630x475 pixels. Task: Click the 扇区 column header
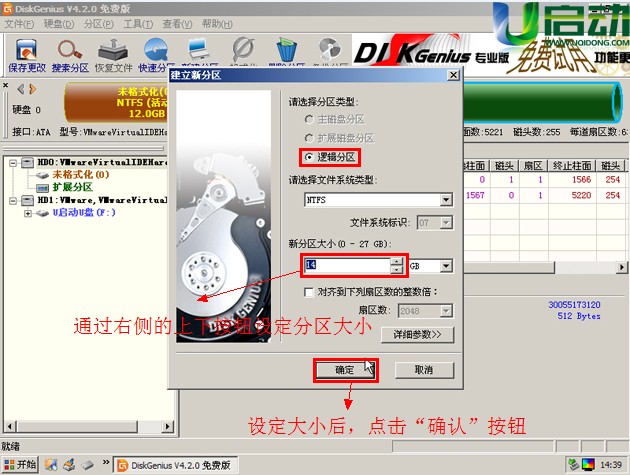click(533, 166)
